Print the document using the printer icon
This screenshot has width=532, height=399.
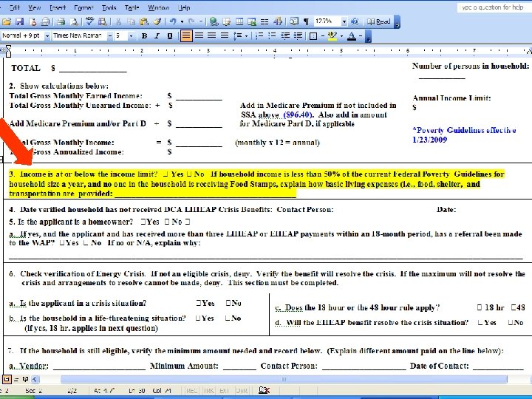tap(61, 21)
